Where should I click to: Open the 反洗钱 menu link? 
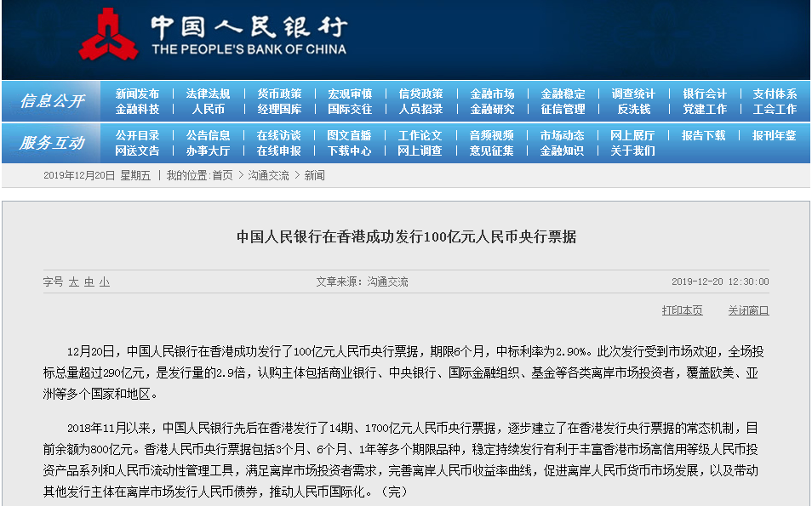[x=633, y=109]
